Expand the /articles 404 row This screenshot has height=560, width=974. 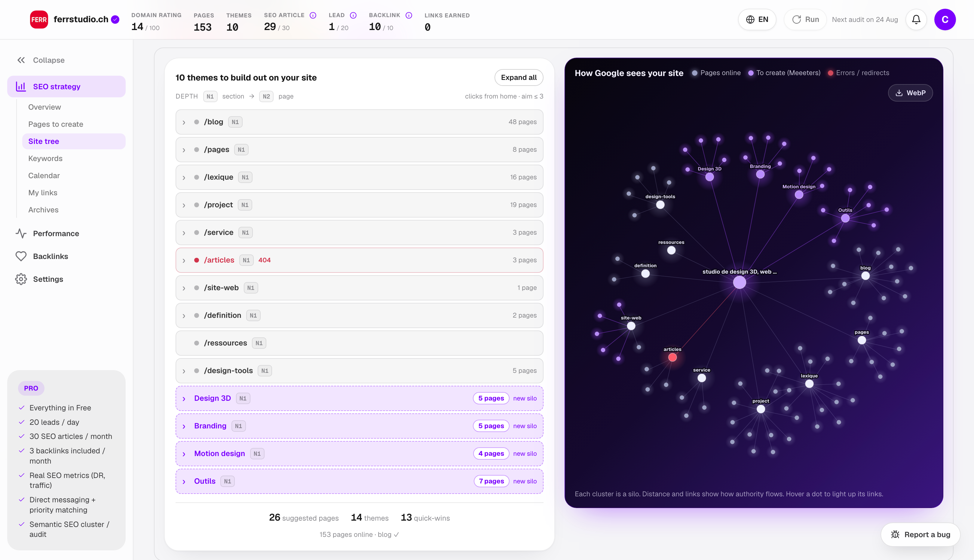[360, 260]
